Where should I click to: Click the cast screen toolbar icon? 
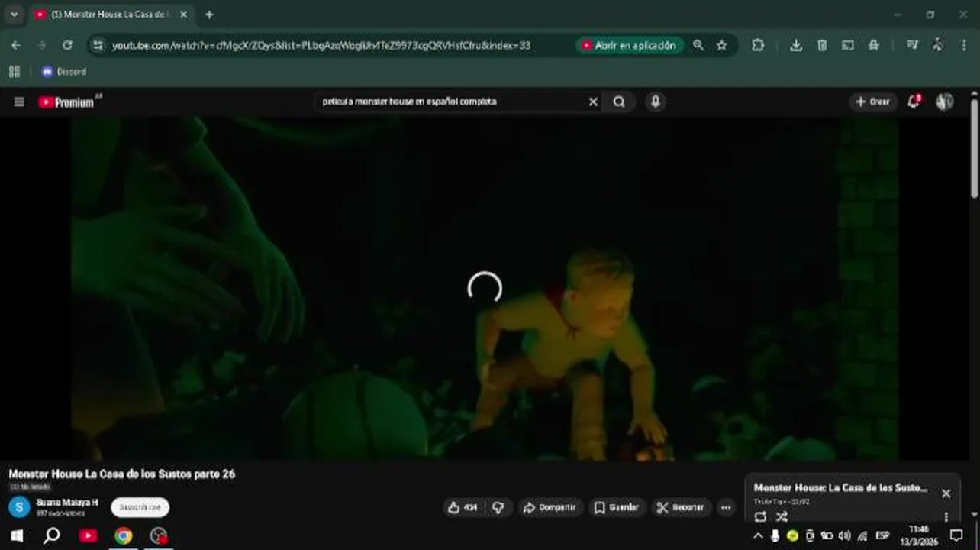point(847,45)
